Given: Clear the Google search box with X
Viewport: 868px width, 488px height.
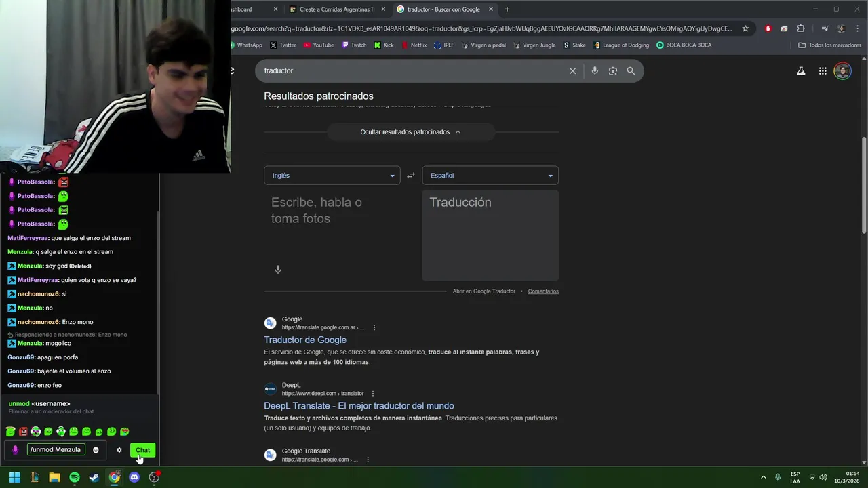Looking at the screenshot, I should point(572,70).
